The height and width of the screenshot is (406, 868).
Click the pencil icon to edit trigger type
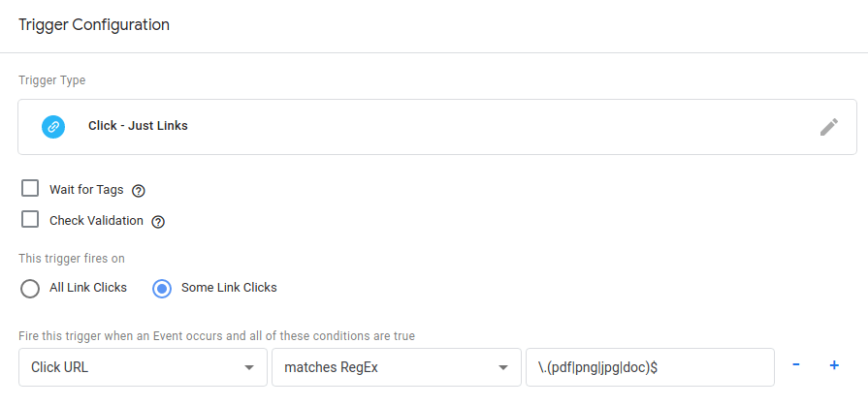tap(828, 127)
